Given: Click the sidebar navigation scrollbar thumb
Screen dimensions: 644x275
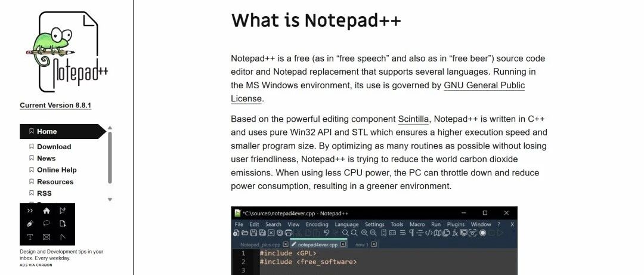Looking at the screenshot, I should tap(110, 157).
